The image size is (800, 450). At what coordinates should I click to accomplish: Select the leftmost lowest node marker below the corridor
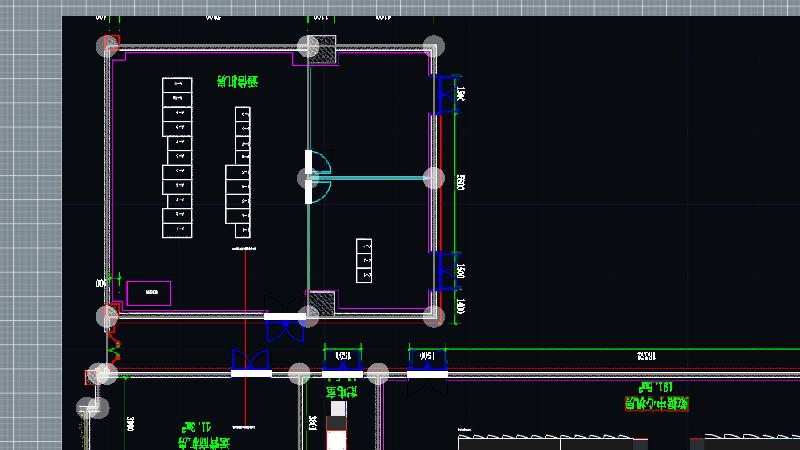(x=92, y=408)
